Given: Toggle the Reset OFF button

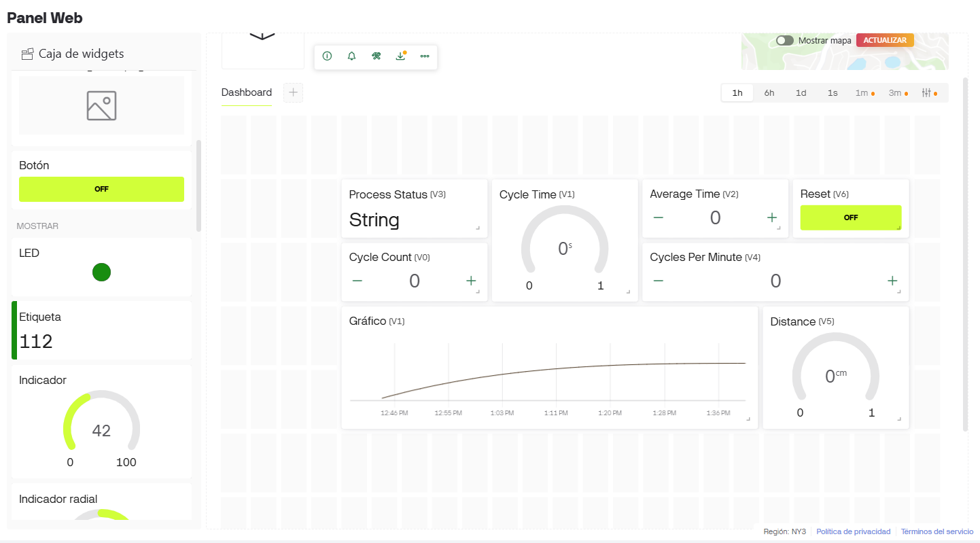Looking at the screenshot, I should click(851, 218).
